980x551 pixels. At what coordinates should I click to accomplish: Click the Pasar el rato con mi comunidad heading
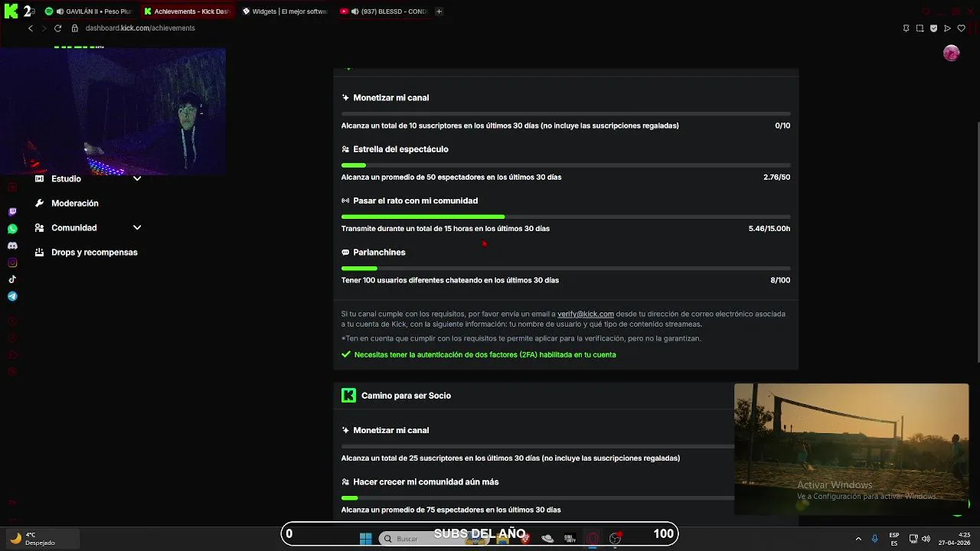click(415, 201)
